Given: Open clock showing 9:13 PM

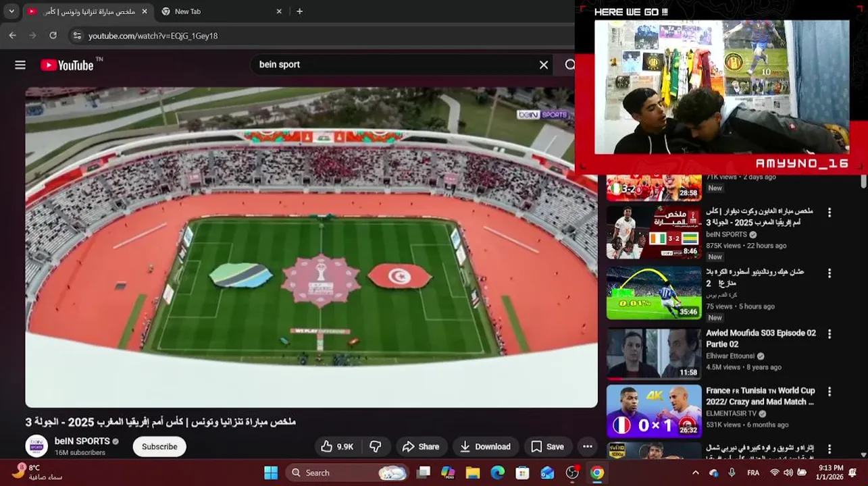Looking at the screenshot, I should point(830,472).
